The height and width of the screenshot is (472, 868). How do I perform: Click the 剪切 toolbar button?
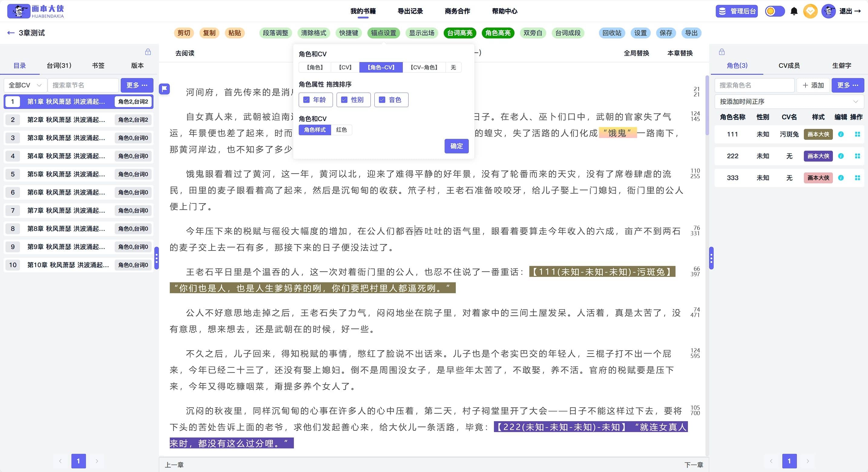click(x=184, y=33)
